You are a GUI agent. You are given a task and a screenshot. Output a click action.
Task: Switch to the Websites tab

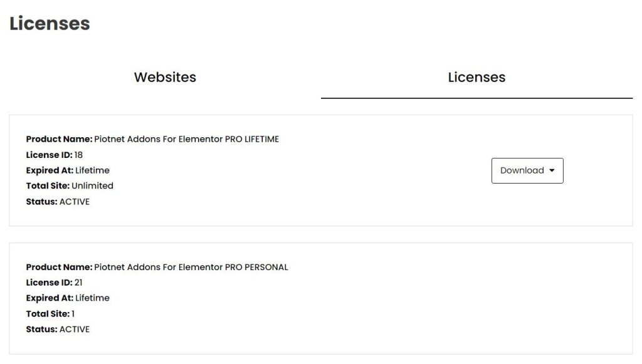(x=165, y=77)
